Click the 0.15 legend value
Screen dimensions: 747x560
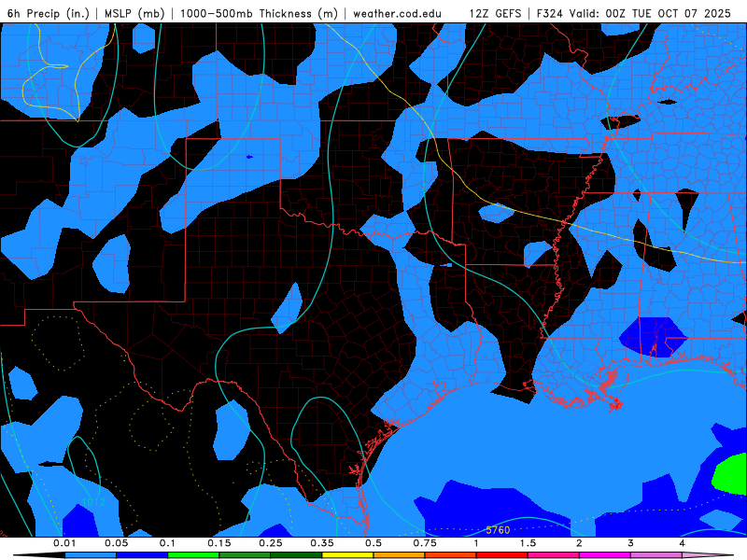tap(219, 543)
